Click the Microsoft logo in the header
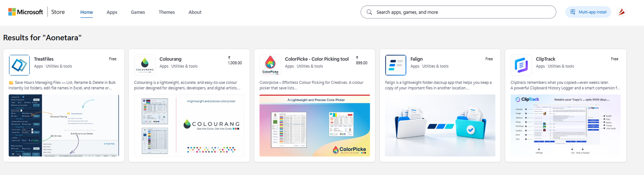 pyautogui.click(x=25, y=12)
